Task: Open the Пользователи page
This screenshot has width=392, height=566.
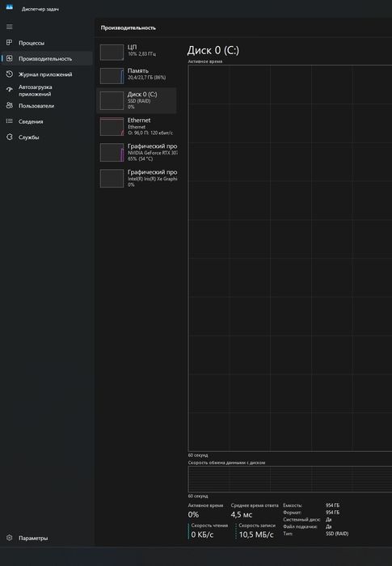Action: pyautogui.click(x=46, y=105)
